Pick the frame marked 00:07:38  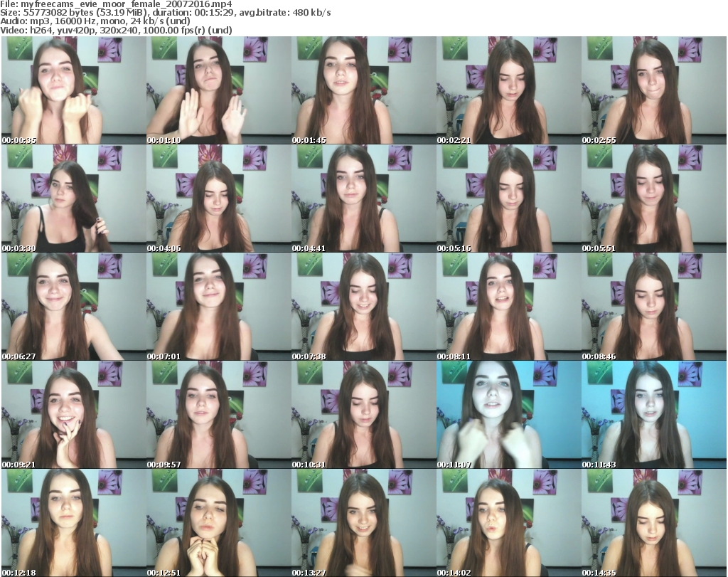tap(363, 307)
